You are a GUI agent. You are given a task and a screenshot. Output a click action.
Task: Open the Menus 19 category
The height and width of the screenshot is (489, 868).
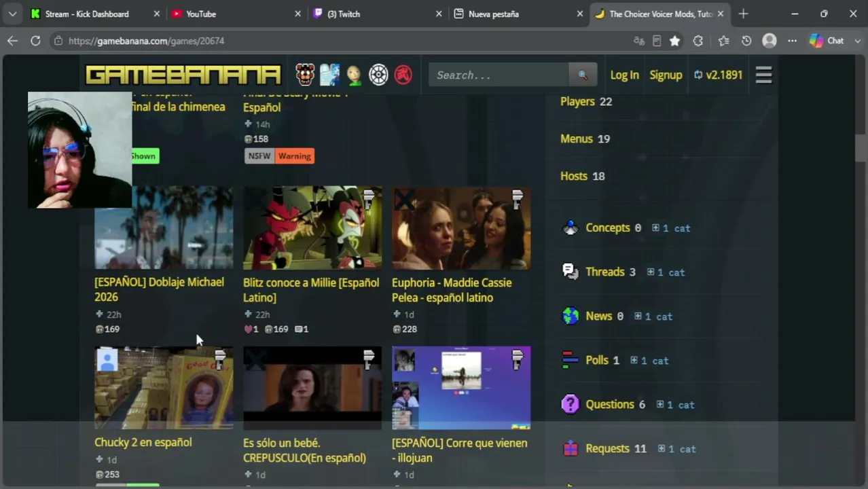tap(585, 139)
